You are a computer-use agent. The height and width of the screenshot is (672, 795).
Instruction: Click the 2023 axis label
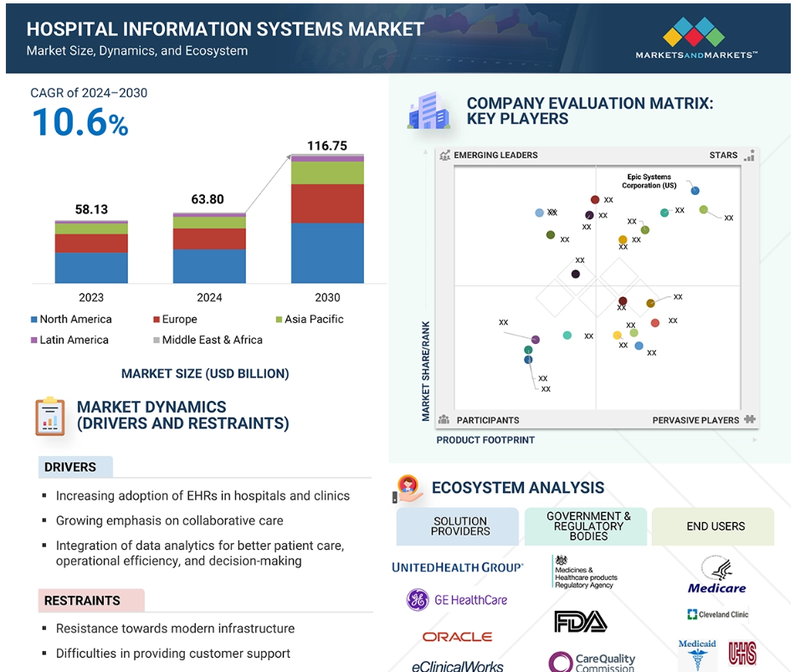point(91,298)
